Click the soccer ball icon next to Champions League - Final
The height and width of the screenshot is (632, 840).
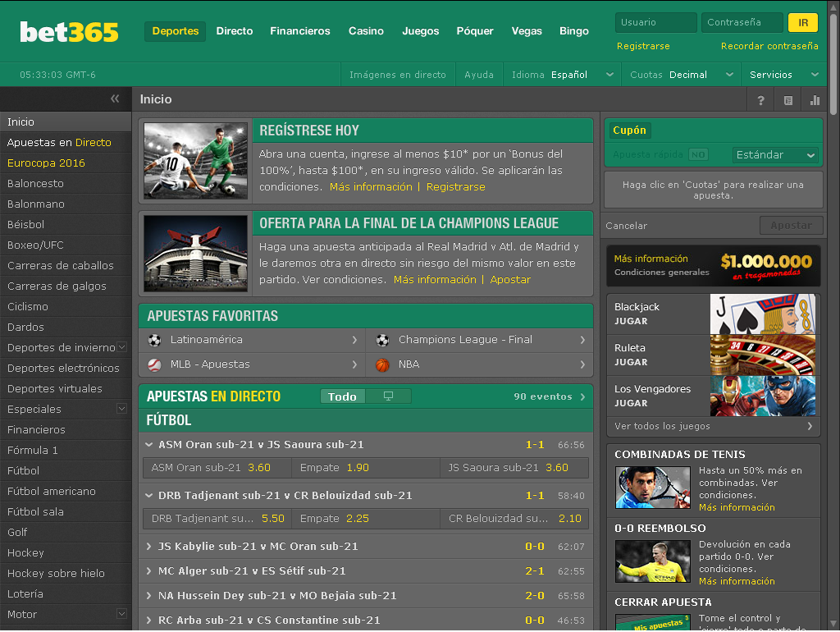[x=382, y=340]
